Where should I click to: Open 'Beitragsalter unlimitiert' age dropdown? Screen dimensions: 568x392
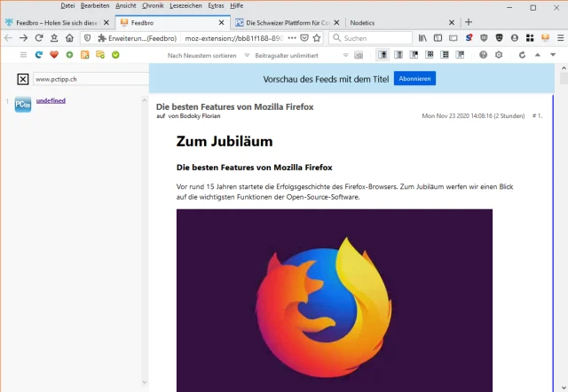pyautogui.click(x=302, y=55)
